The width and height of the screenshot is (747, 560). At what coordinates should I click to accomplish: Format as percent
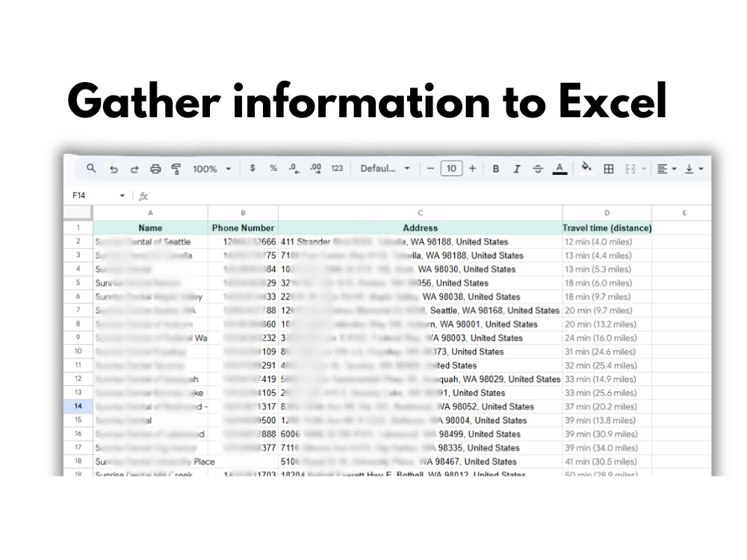273,168
